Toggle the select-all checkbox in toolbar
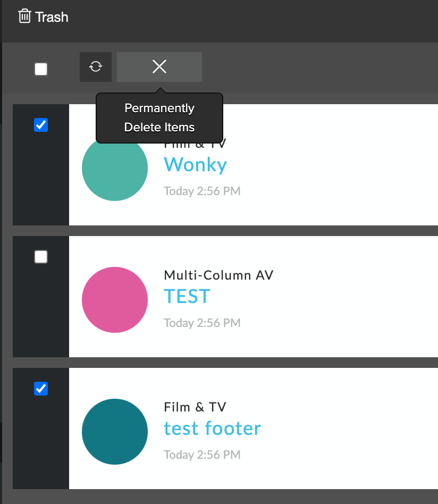The image size is (438, 504). click(x=41, y=69)
